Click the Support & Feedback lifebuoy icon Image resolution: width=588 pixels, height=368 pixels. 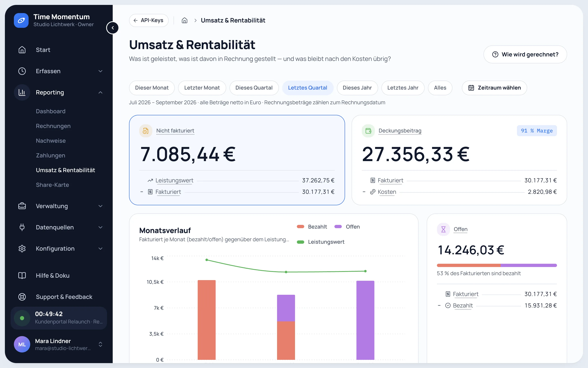(22, 297)
